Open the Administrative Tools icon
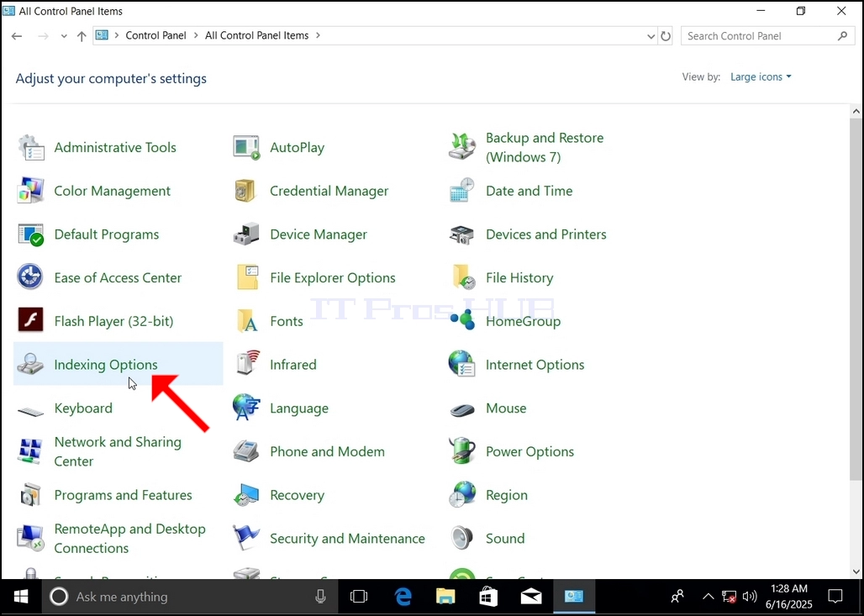The width and height of the screenshot is (864, 616). [x=31, y=147]
